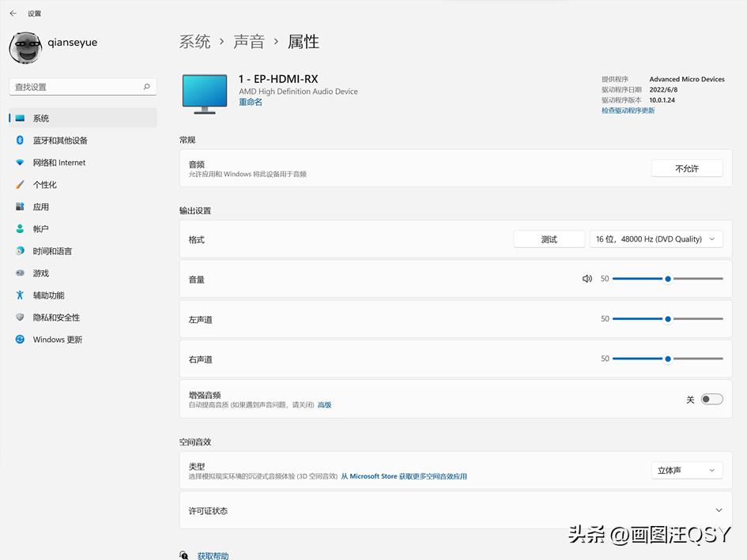This screenshot has height=560, width=747.
Task: Open the 16 位 48000 Hz format dropdown
Action: click(656, 239)
